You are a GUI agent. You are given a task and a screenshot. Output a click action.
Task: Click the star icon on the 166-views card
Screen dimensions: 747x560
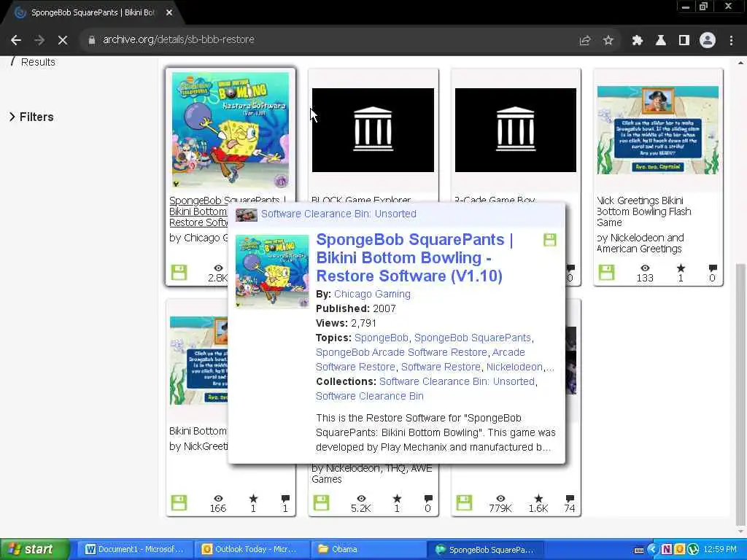coord(253,498)
